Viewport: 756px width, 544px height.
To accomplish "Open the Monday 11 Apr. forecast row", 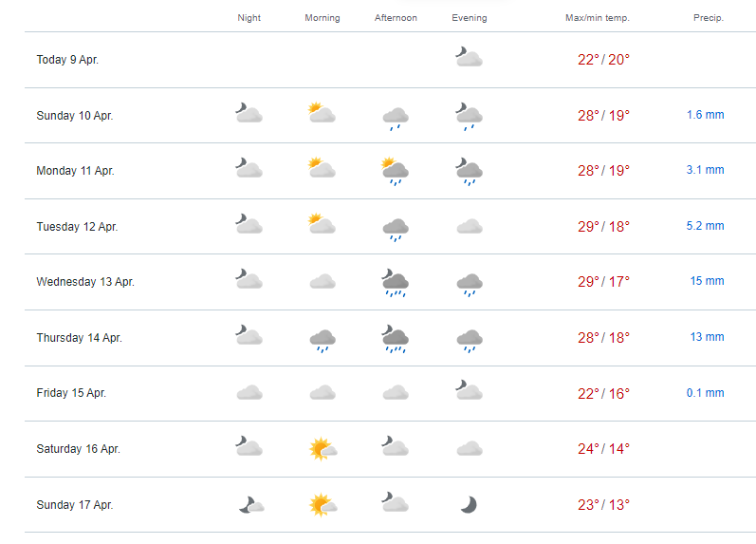I will tap(390, 171).
